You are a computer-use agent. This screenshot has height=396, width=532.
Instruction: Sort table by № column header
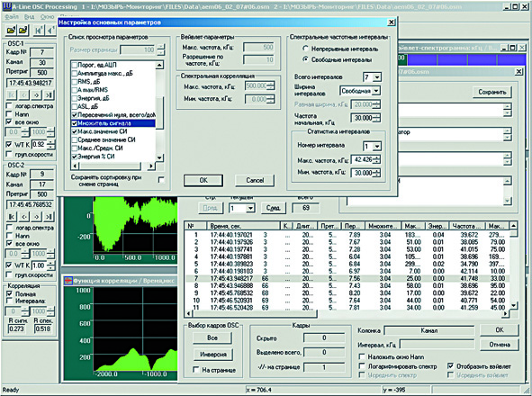[195, 226]
